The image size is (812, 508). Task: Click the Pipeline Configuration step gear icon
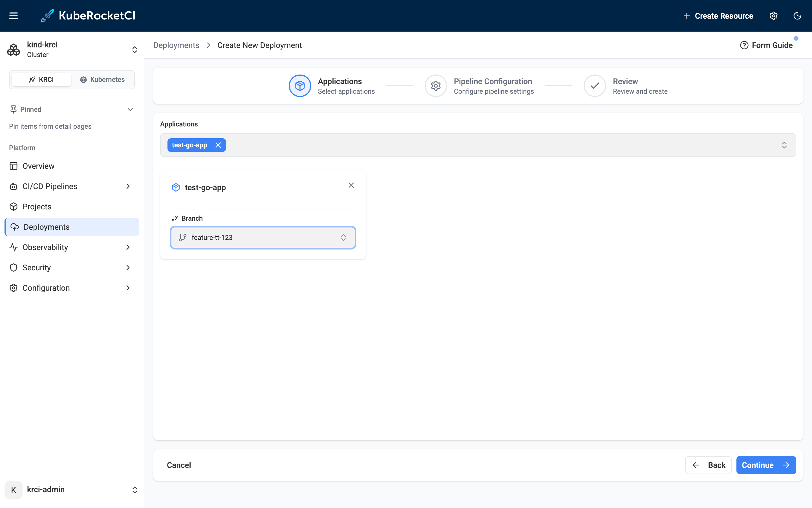[436, 86]
